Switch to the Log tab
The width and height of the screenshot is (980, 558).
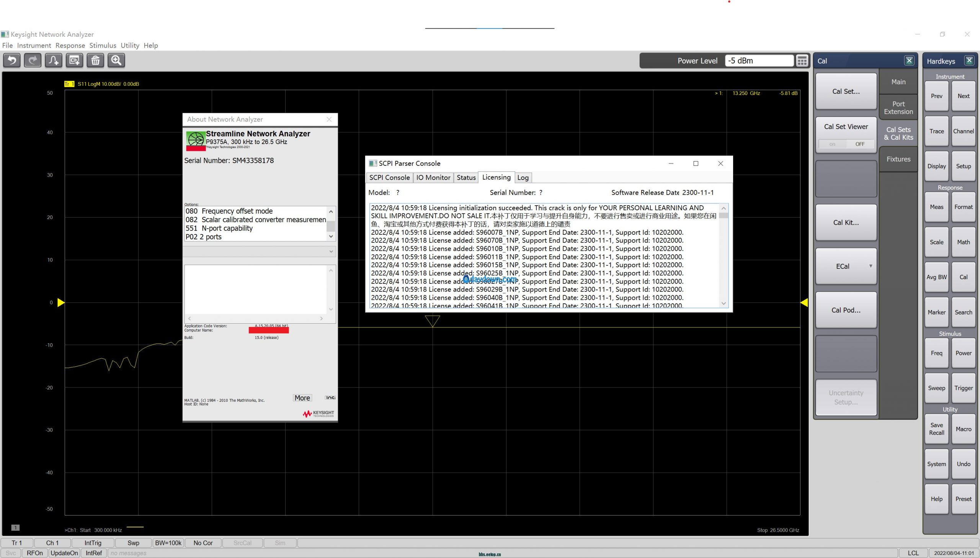pyautogui.click(x=523, y=177)
